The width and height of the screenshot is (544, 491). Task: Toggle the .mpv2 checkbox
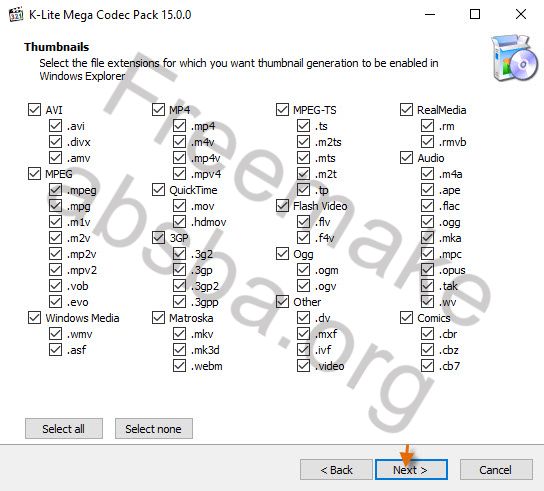pos(56,270)
